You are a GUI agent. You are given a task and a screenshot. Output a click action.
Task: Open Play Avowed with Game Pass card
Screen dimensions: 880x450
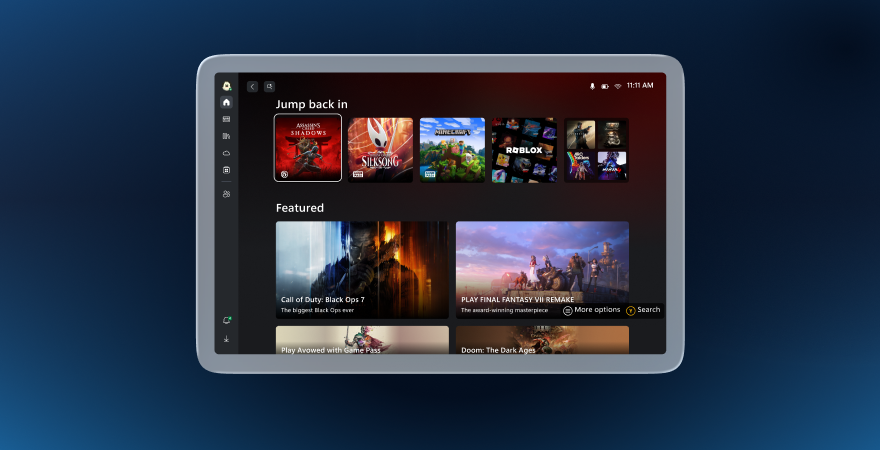point(362,340)
